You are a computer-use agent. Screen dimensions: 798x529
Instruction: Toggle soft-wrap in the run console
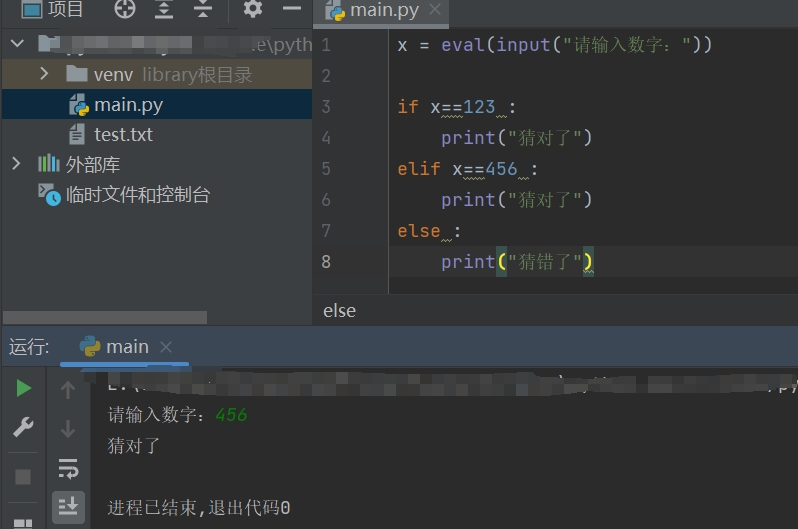68,468
